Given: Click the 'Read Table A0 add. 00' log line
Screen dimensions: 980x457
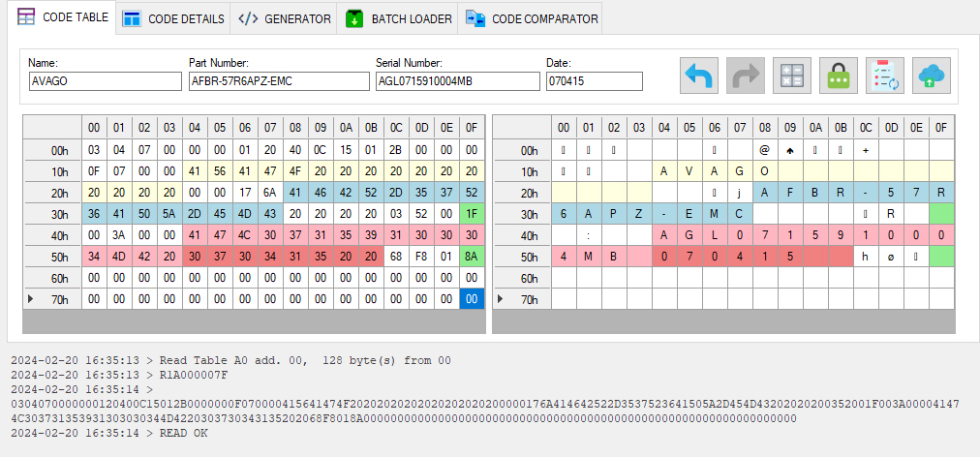Looking at the screenshot, I should [x=230, y=361].
